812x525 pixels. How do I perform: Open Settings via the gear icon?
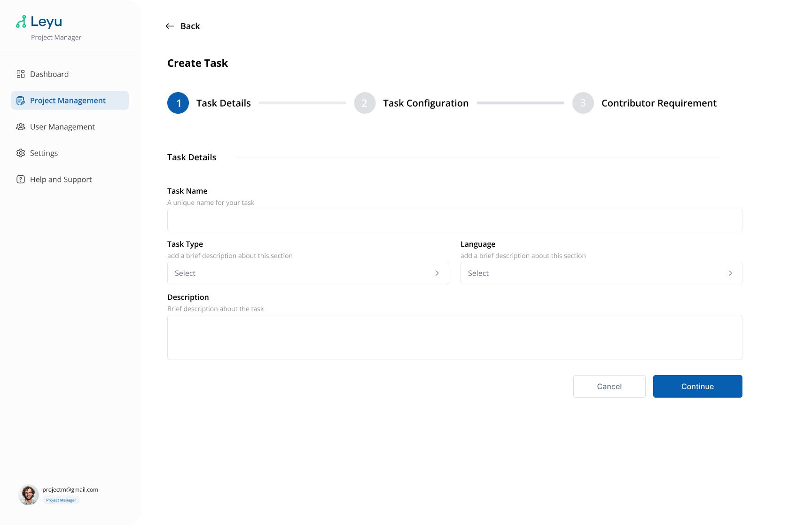(x=20, y=153)
